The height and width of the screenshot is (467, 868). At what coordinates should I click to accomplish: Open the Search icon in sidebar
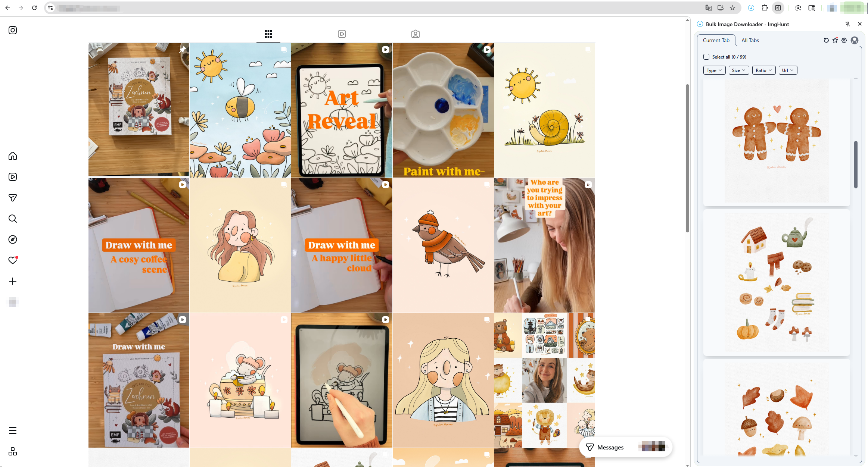(13, 219)
